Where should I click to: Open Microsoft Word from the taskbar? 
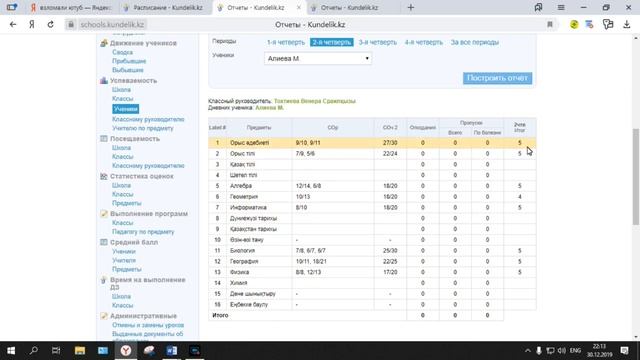[x=171, y=351]
